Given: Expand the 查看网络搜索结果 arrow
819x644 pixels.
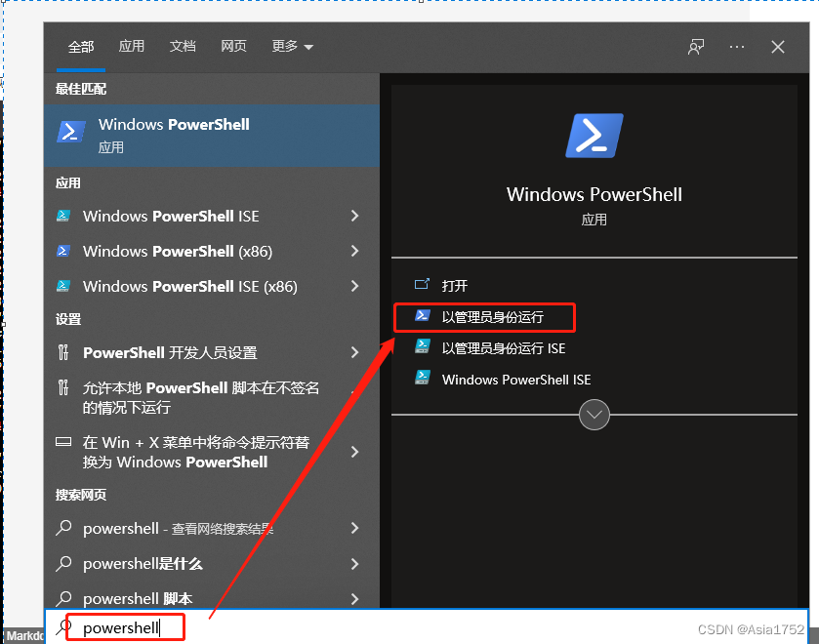Looking at the screenshot, I should click(x=355, y=528).
